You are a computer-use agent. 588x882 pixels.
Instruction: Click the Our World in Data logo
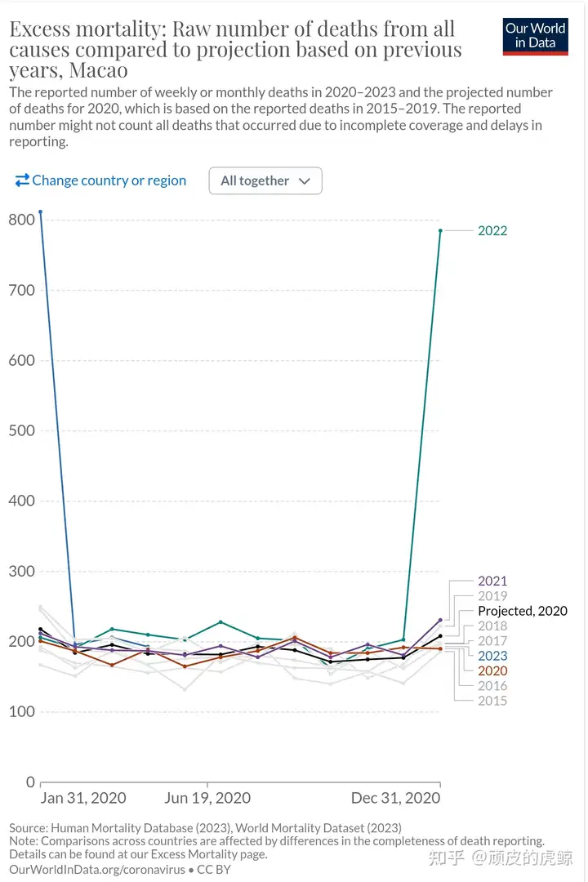(535, 37)
